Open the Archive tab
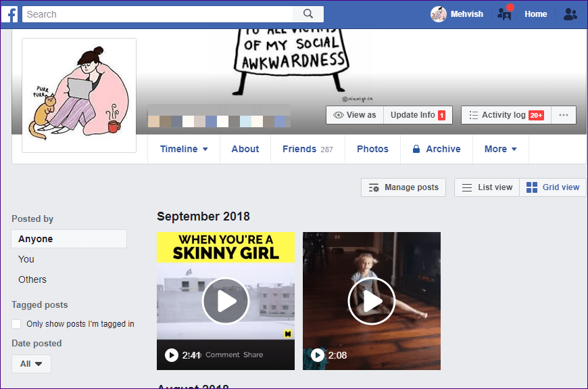The height and width of the screenshot is (389, 588). tap(437, 149)
